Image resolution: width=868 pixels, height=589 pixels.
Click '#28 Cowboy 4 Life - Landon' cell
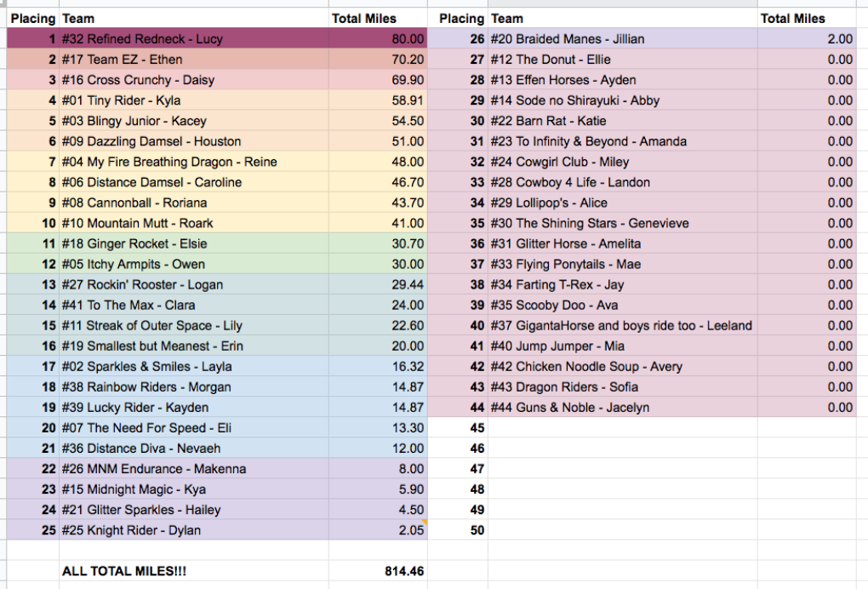(623, 182)
